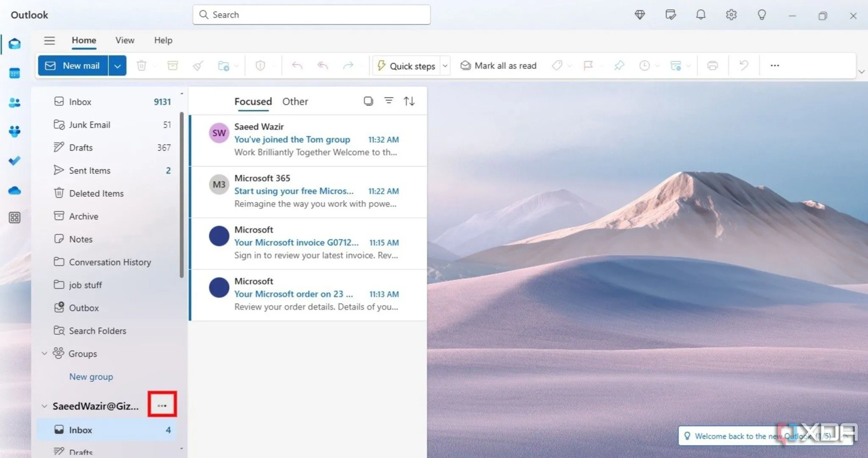Viewport: 868px width, 458px height.
Task: Open the Categorize dropdown arrow
Action: coord(570,66)
